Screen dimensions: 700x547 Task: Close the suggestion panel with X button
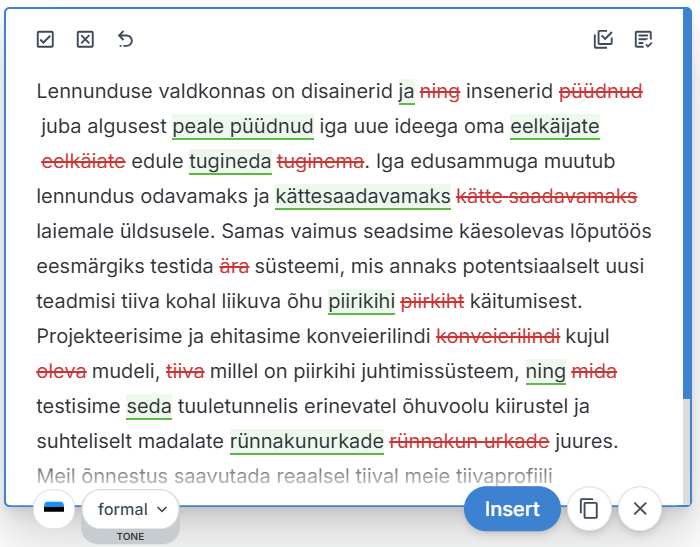tap(640, 509)
